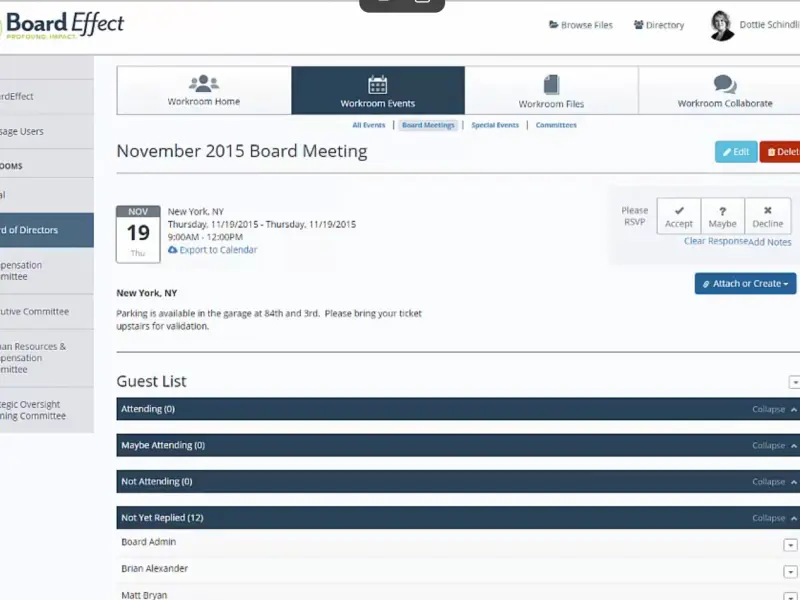Switch to the Special Events filter

[x=495, y=126]
